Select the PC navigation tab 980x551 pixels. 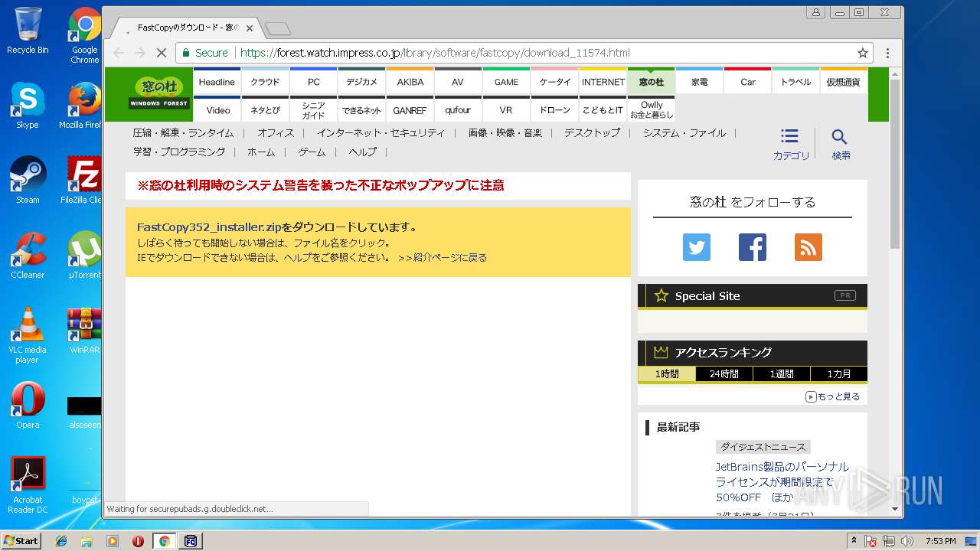[314, 81]
